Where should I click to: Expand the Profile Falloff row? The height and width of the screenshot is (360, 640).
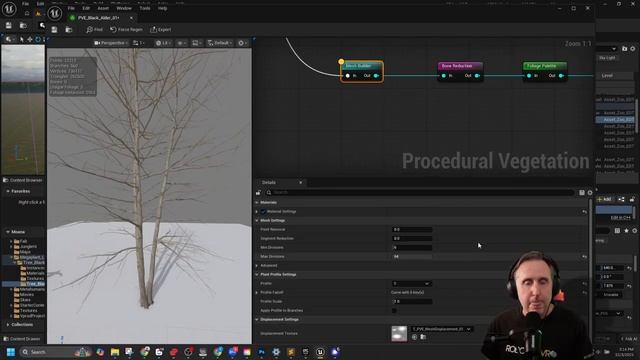tap(257, 292)
